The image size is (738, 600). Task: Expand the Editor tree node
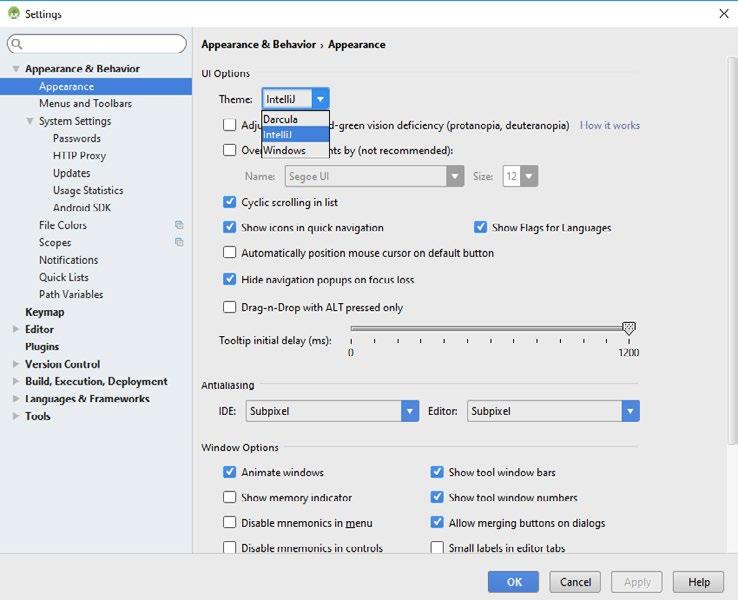point(16,329)
